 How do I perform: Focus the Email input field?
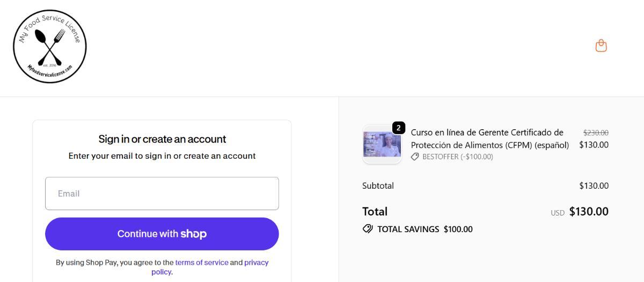click(x=162, y=194)
